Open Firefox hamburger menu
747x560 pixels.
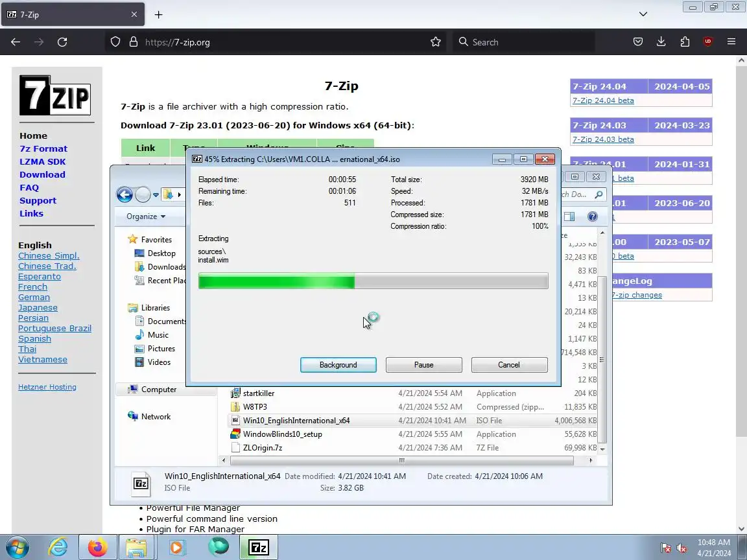click(731, 42)
